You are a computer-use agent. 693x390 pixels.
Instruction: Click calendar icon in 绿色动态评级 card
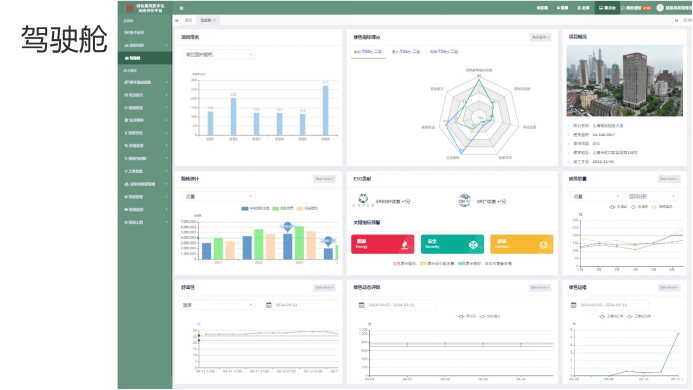361,305
